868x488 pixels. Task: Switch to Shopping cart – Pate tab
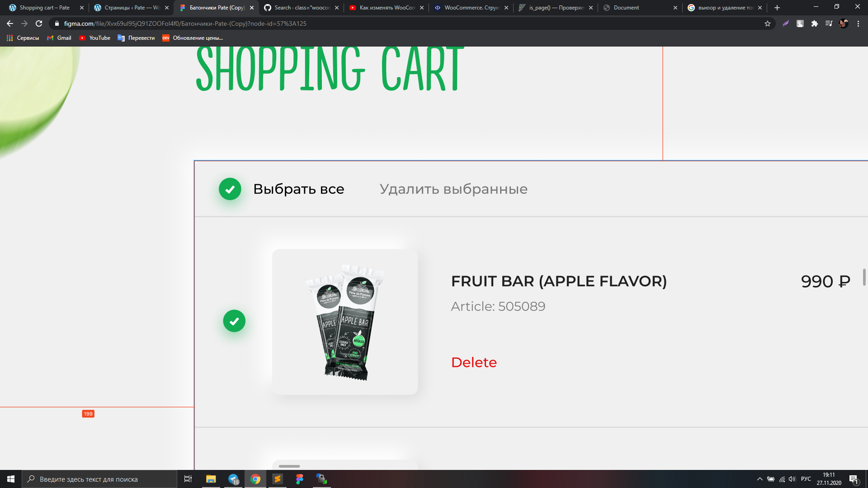click(45, 8)
